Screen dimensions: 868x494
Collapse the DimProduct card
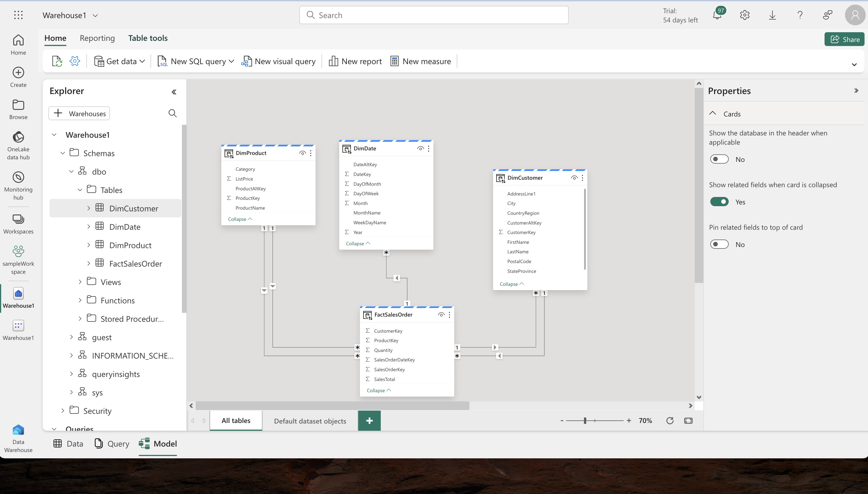[240, 219]
